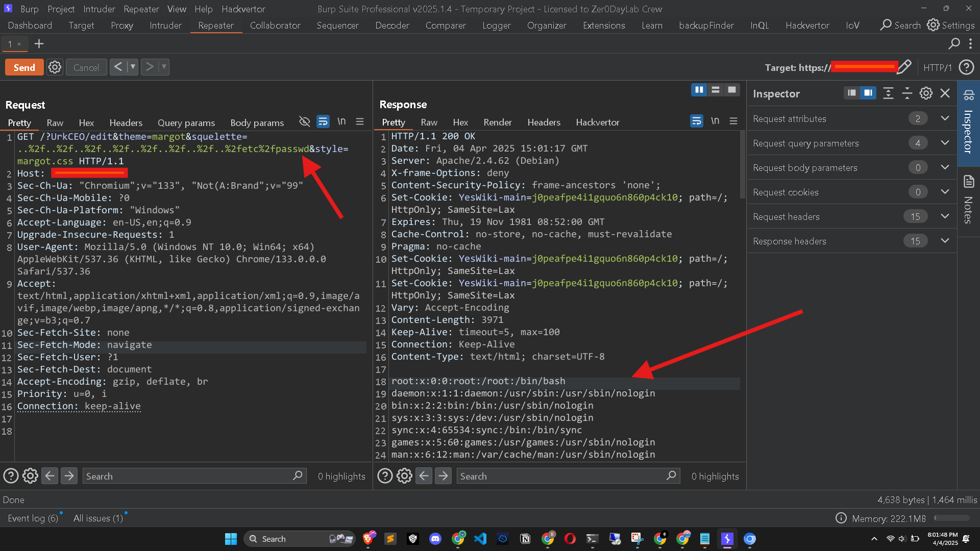
Task: Open response search help icon
Action: [x=385, y=476]
